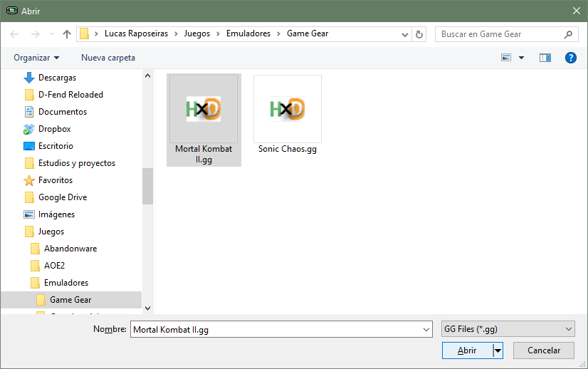Click the Documentos page icon
Viewport: 588px width, 369px height.
[29, 112]
